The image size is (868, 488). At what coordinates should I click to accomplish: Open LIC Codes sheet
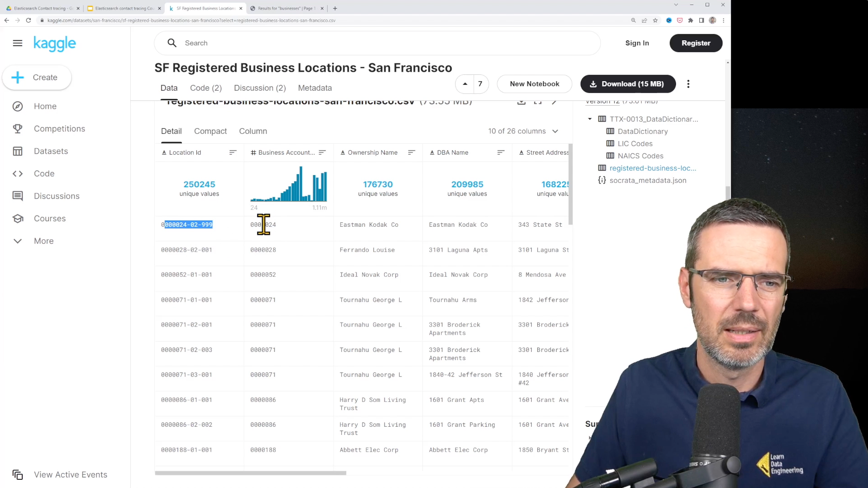(635, 144)
